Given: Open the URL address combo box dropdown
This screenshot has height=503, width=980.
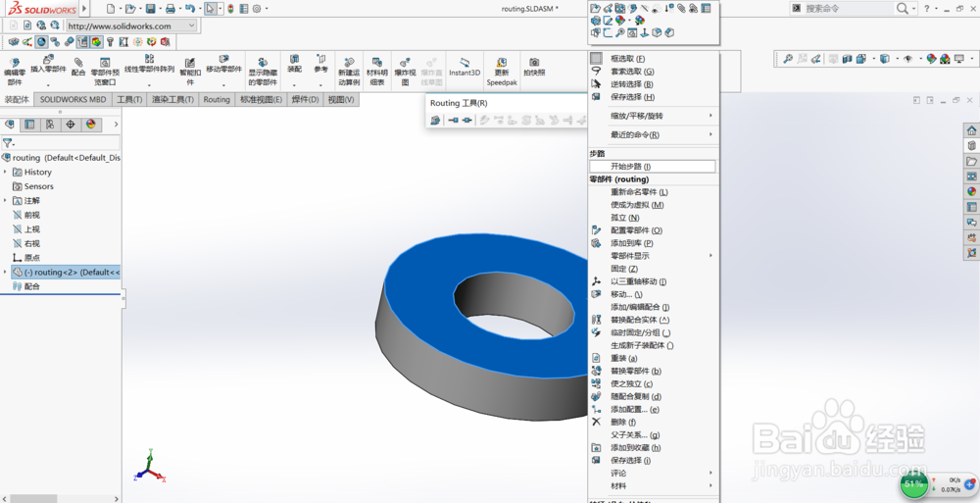Looking at the screenshot, I should tap(191, 25).
